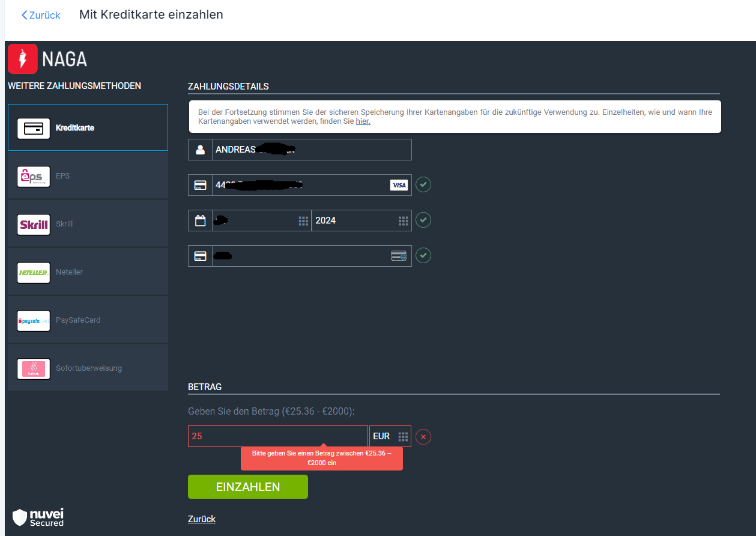Choose the EPS payment option
This screenshot has width=756, height=536.
[x=88, y=176]
